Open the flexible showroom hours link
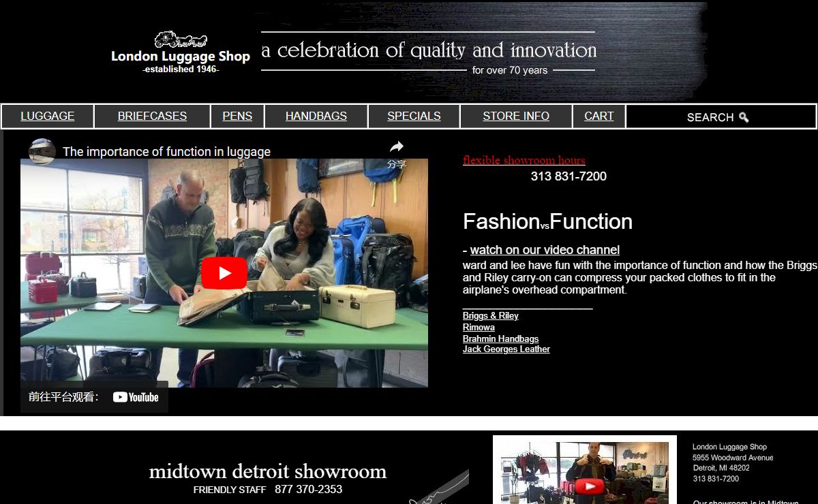818x504 pixels. [x=524, y=161]
